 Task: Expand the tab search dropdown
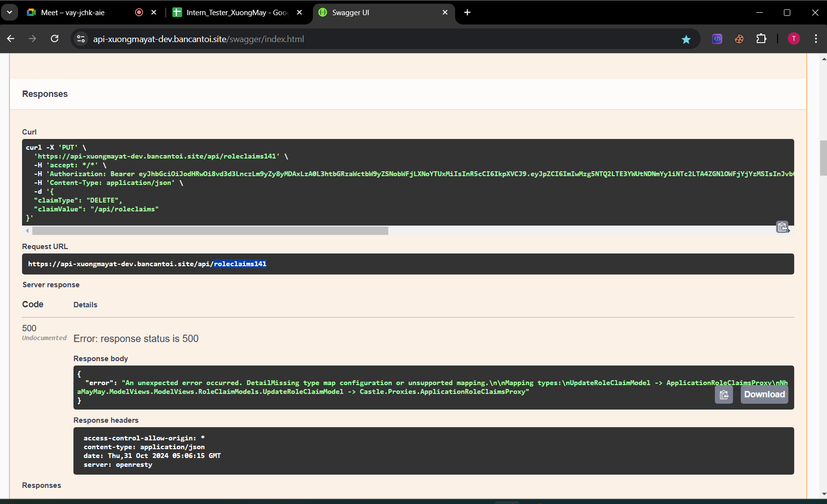click(x=9, y=12)
